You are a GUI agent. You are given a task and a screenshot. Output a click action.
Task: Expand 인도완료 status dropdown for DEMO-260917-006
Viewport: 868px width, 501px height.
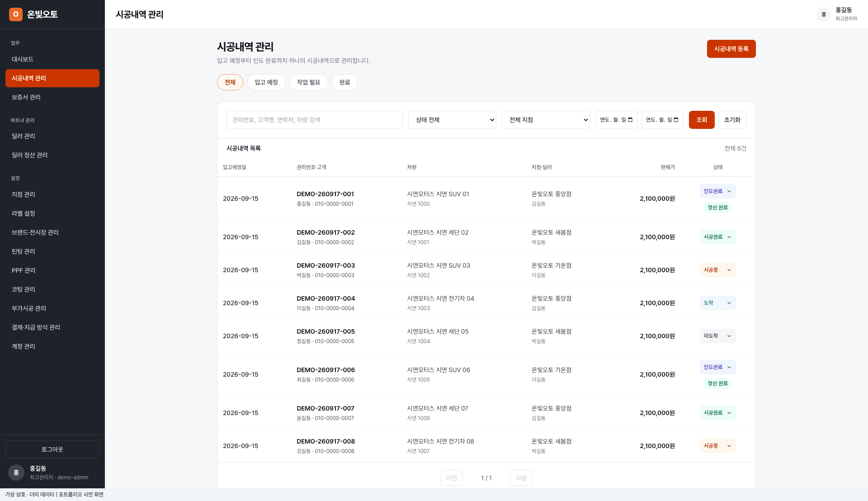click(717, 367)
